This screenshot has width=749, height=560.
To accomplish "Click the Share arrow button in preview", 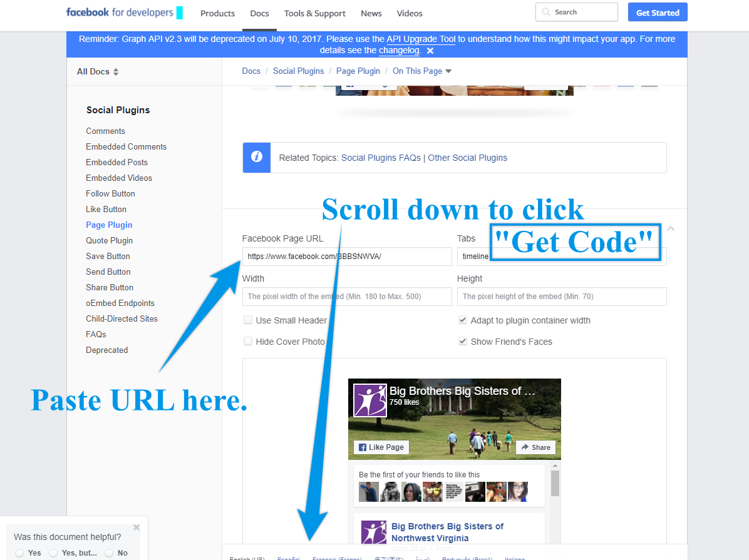I will coord(536,447).
